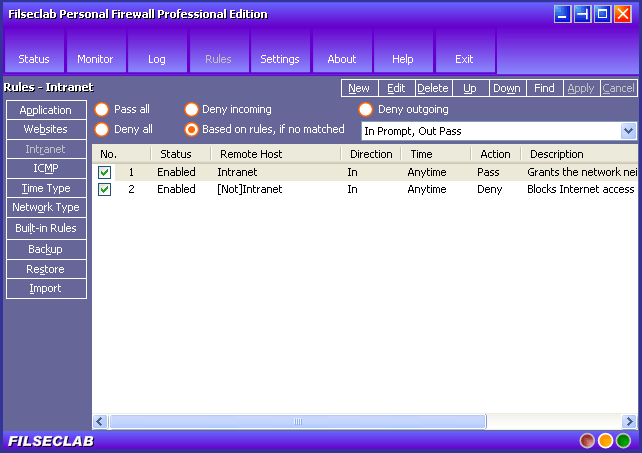
Task: Select the Deny incoming radio option
Action: (192, 110)
